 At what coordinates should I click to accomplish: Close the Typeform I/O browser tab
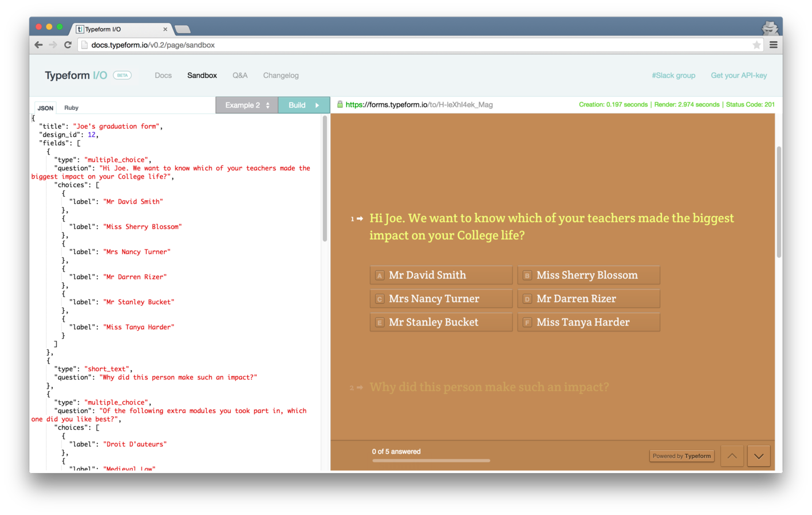click(x=165, y=29)
